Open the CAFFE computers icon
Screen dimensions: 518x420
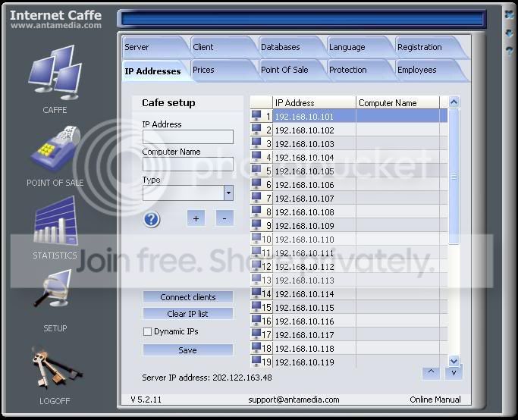pos(55,73)
